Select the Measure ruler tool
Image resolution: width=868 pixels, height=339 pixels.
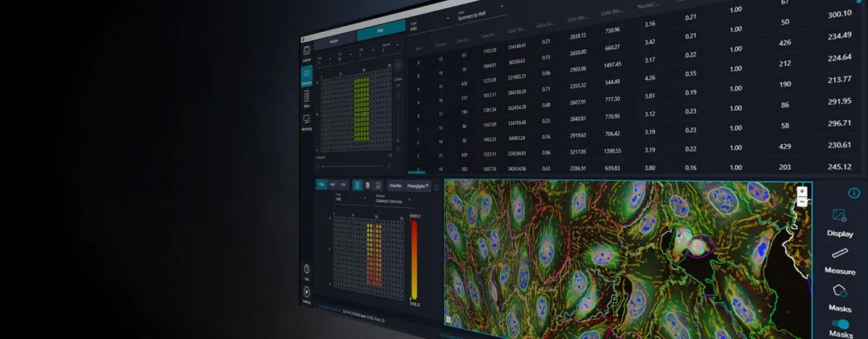(839, 254)
